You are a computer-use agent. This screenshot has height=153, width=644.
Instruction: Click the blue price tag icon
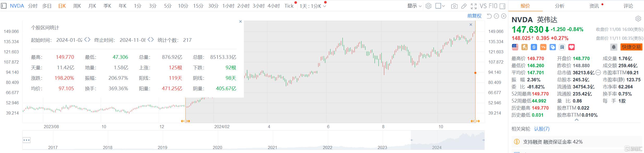pos(553,47)
